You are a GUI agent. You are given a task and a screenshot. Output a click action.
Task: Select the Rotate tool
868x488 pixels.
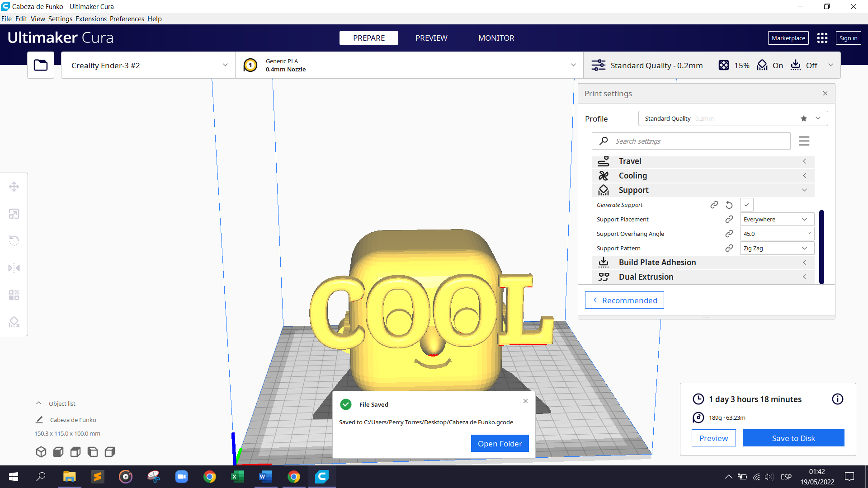point(14,240)
